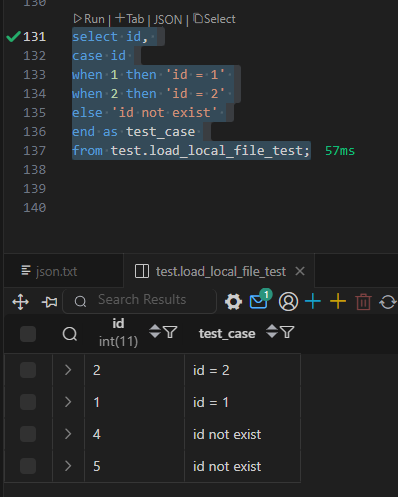Select the id cell containing 1
Image resolution: width=398 pixels, height=497 pixels.
[x=134, y=402]
